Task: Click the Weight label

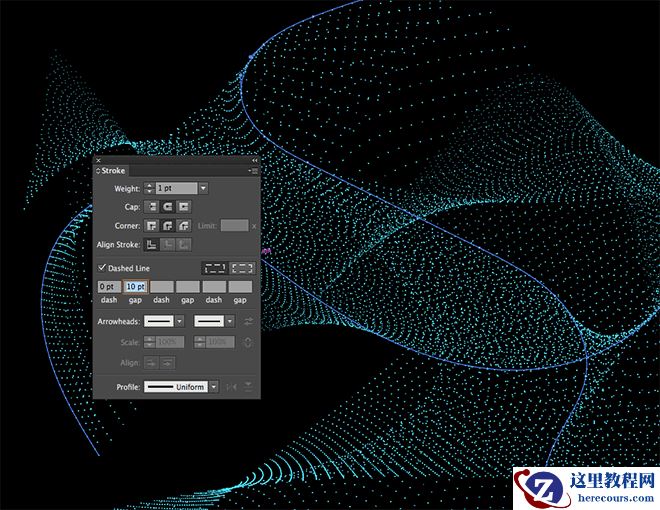Action: pyautogui.click(x=127, y=189)
